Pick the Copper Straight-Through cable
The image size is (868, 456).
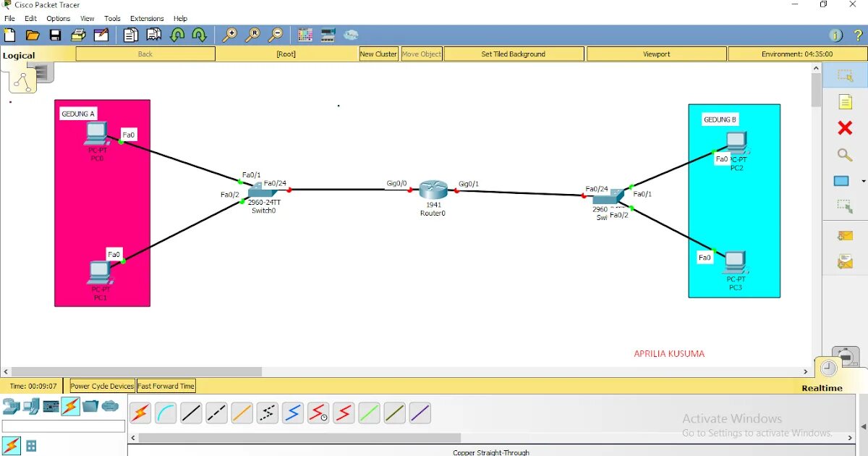pos(191,413)
